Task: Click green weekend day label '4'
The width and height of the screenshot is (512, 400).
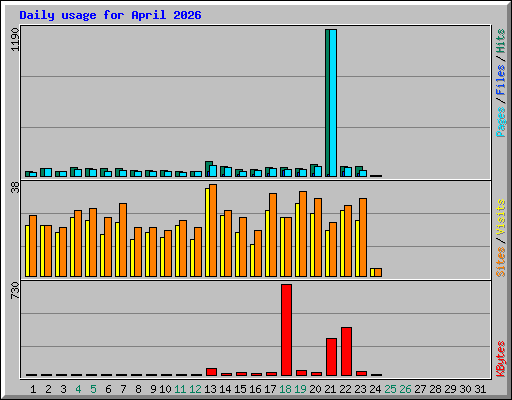Action: click(x=78, y=389)
